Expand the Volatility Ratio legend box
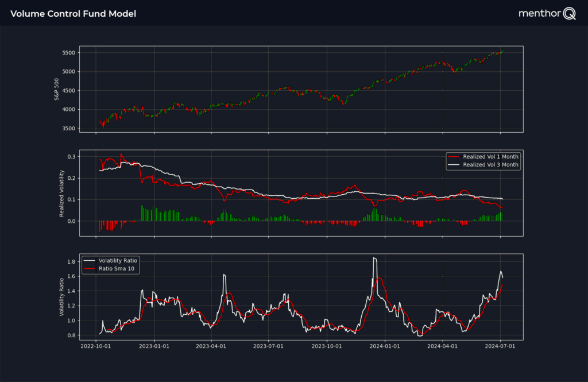The width and height of the screenshot is (588, 382). point(110,264)
